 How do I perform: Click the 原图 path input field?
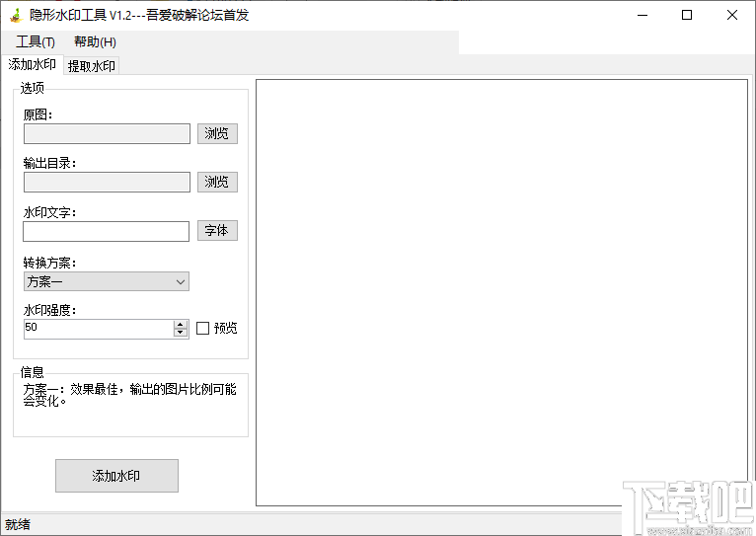pyautogui.click(x=107, y=133)
